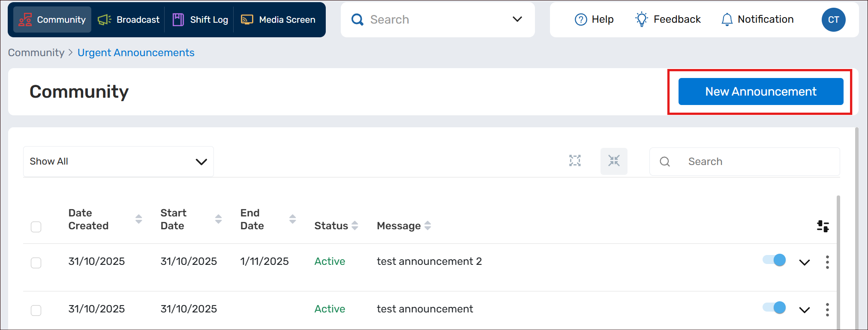Open the Notification bell
The image size is (868, 330).
(727, 20)
